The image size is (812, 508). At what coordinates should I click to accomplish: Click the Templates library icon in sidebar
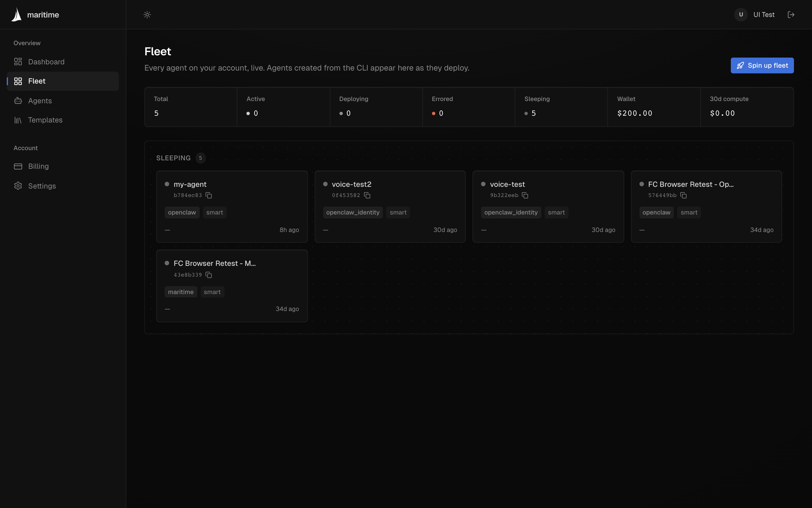18,120
